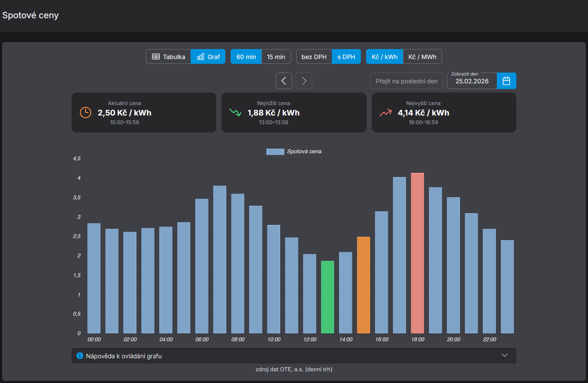The width and height of the screenshot is (588, 383).
Task: Switch prices to bez DPH
Action: pyautogui.click(x=314, y=57)
